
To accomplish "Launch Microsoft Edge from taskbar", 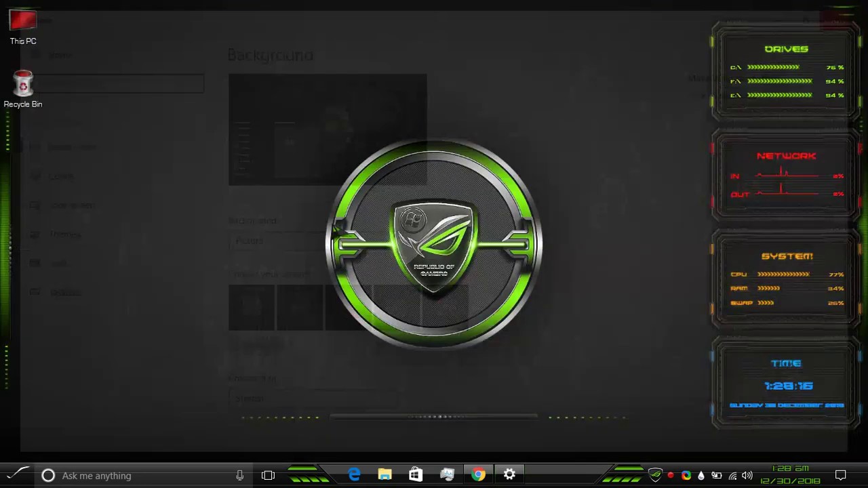I will point(355,475).
